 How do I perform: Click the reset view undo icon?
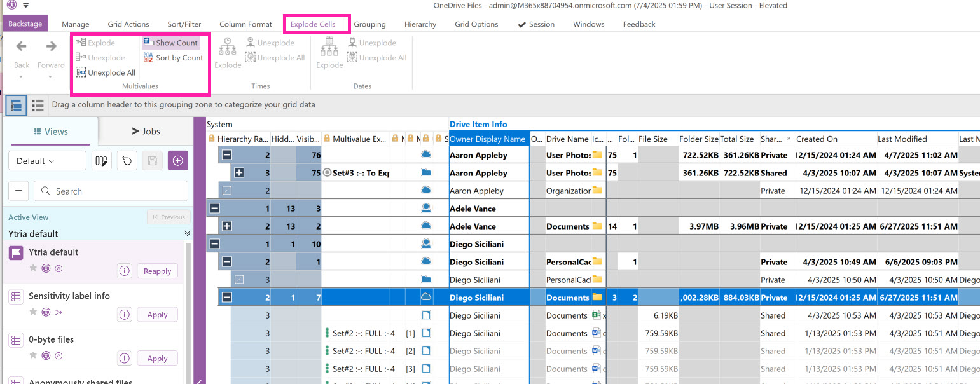(x=127, y=161)
